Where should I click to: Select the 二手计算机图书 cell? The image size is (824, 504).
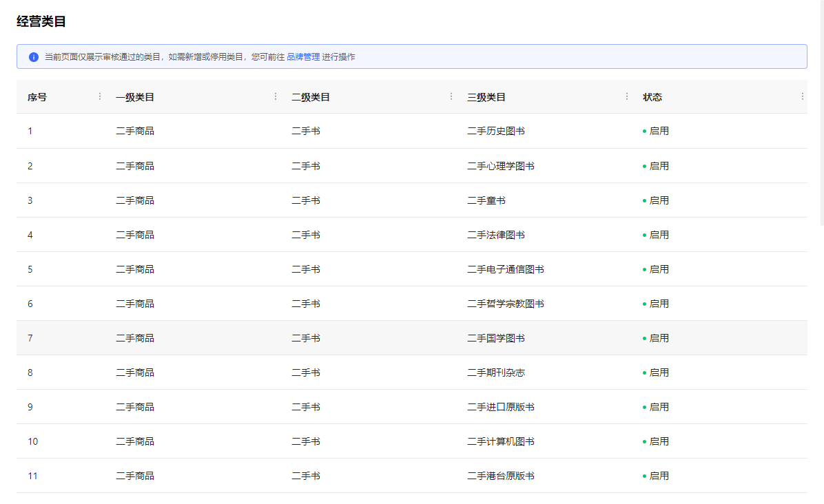(501, 441)
